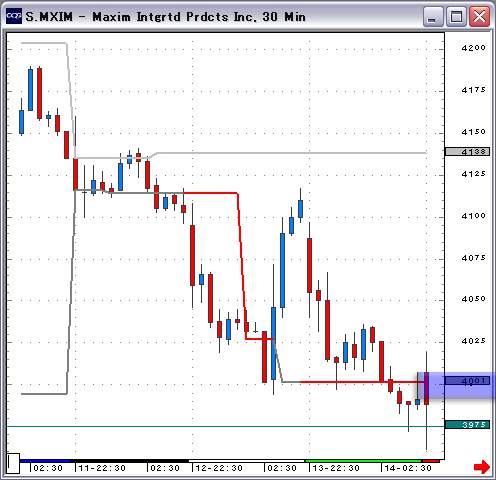Image resolution: width=496 pixels, height=480 pixels.
Task: Click the 4075 price scale label
Action: tap(473, 258)
